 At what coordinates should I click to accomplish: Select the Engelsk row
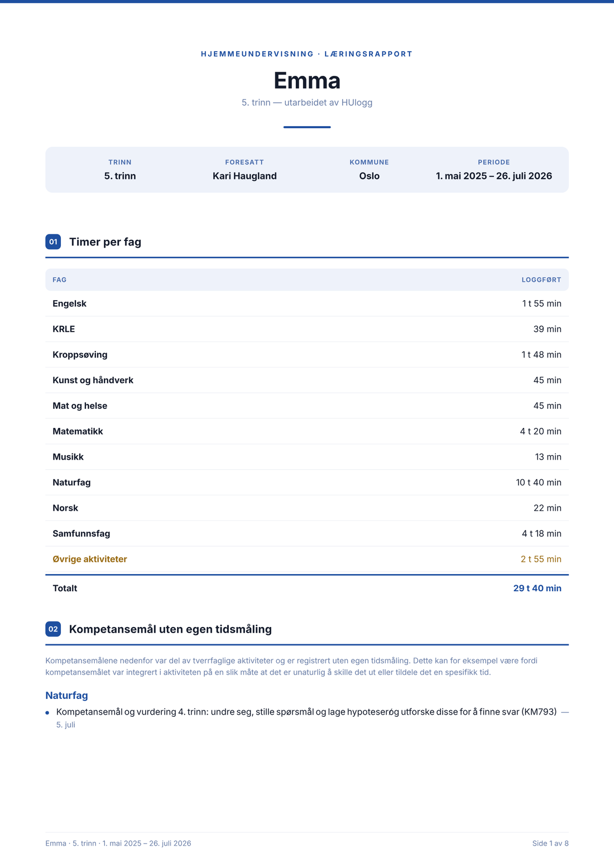[307, 303]
